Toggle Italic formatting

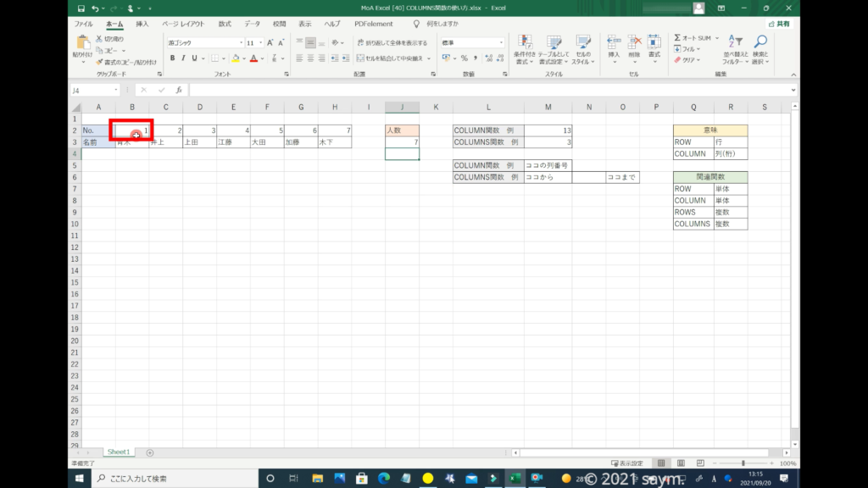(184, 58)
